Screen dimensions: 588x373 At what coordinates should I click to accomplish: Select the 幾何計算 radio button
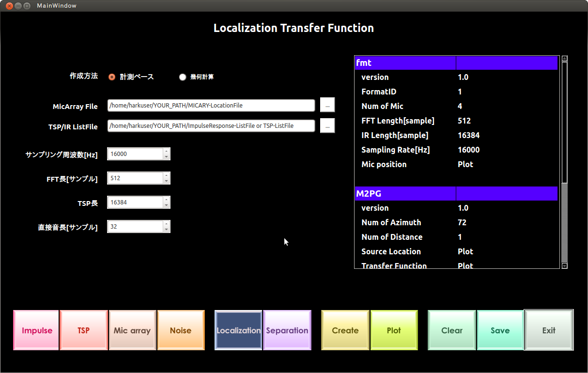click(x=183, y=77)
